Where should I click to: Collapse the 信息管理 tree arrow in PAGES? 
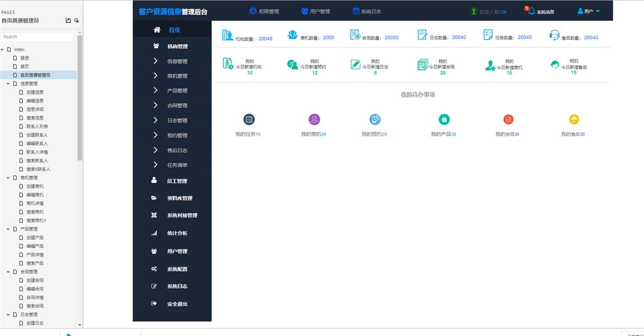pyautogui.click(x=8, y=83)
